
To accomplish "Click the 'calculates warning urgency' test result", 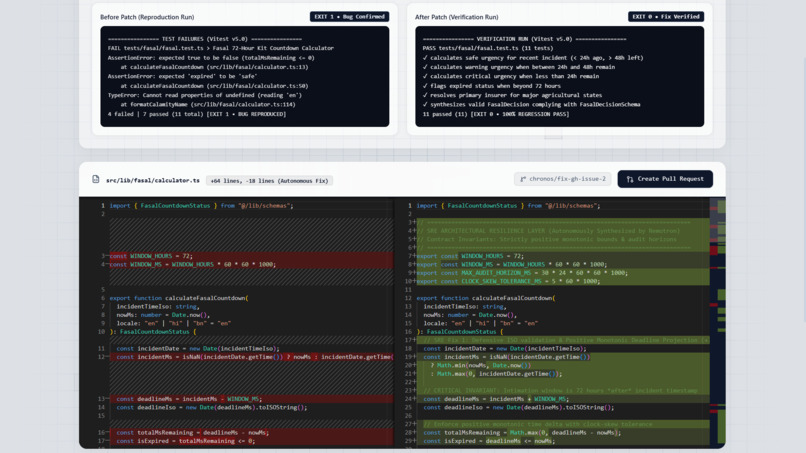I will pos(519,67).
